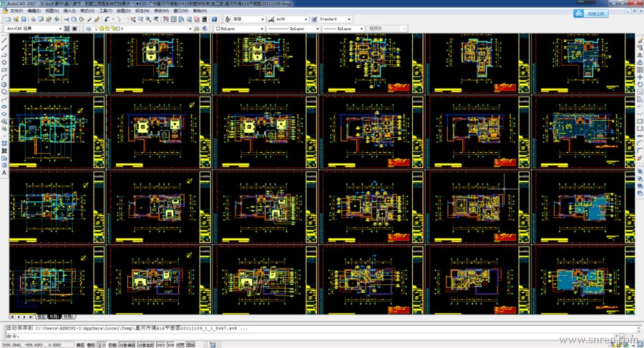Toggle 正交 (Ortho) mode in status bar
The height and width of the screenshot is (348, 644).
(x=102, y=344)
